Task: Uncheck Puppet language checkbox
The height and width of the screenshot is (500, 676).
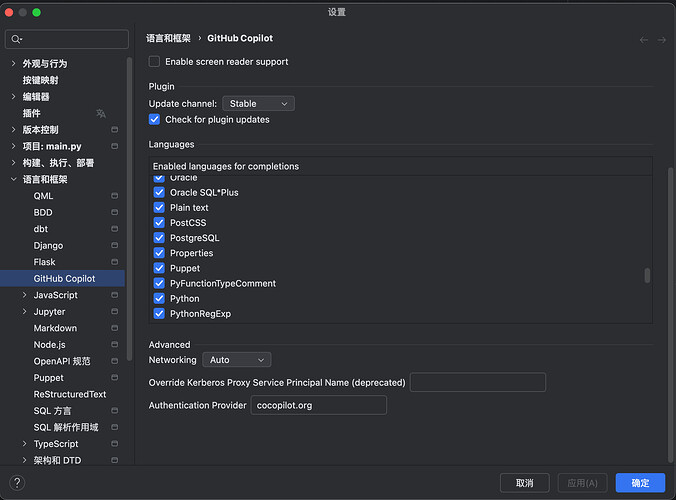Action: coord(159,268)
